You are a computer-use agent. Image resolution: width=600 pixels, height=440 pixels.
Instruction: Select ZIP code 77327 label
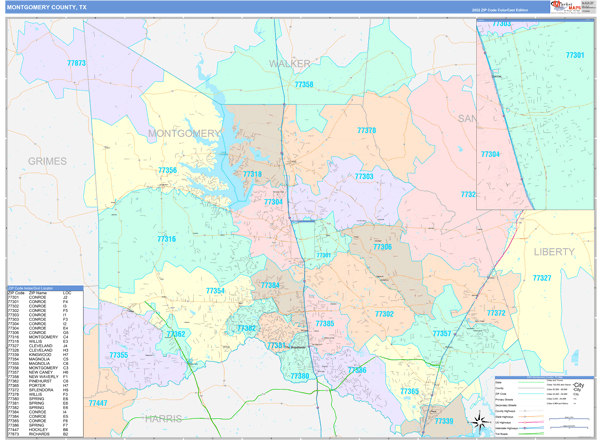tap(542, 277)
